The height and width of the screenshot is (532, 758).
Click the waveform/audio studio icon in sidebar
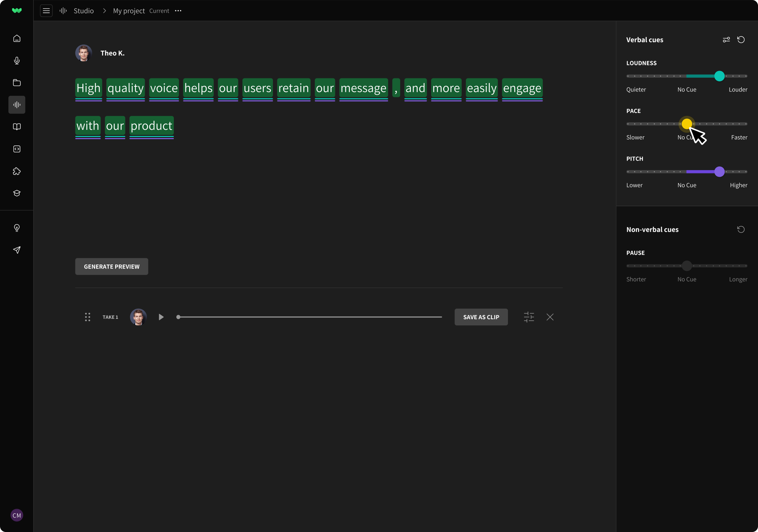(x=17, y=105)
